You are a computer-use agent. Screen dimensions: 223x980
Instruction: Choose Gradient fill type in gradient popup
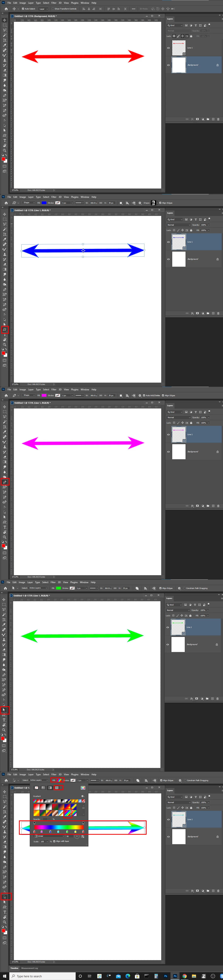click(x=50, y=787)
